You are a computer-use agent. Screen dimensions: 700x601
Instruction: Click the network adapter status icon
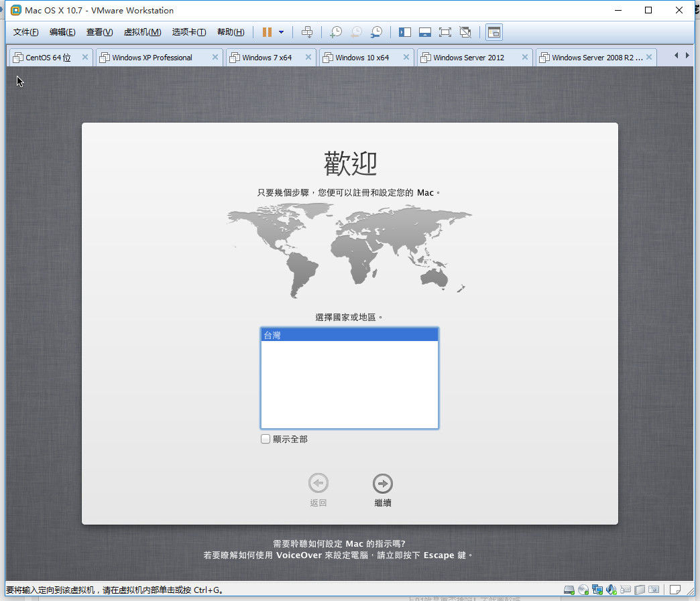597,590
